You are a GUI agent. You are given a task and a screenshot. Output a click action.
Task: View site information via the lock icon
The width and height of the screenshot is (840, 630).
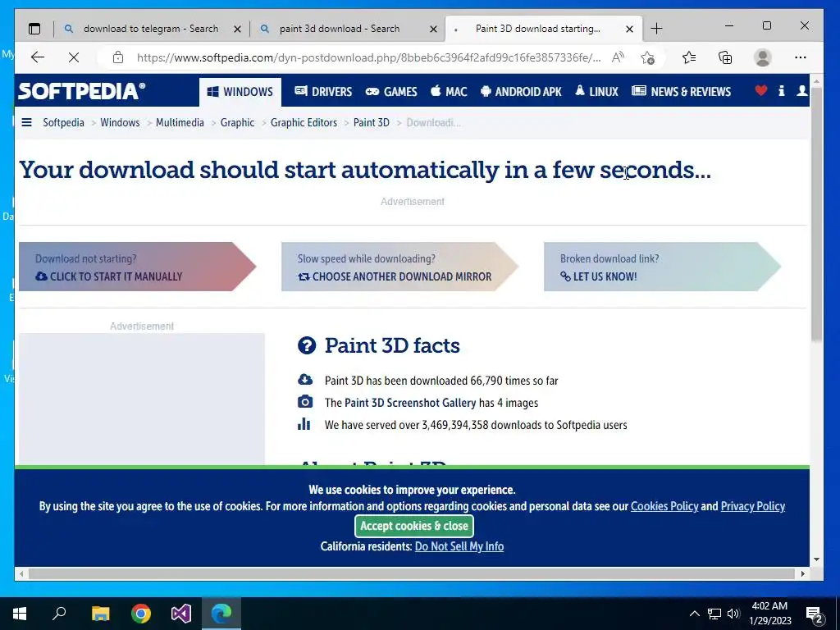tap(118, 57)
